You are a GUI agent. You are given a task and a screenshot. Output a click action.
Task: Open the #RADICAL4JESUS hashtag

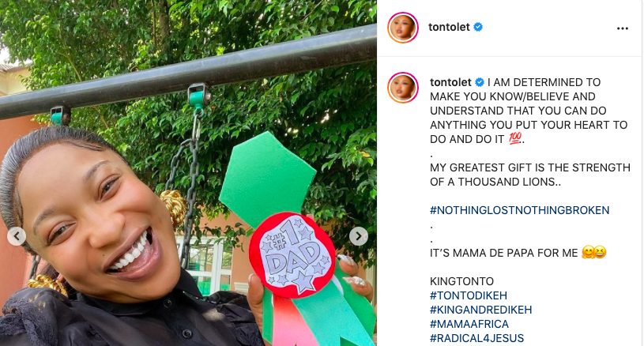(476, 337)
